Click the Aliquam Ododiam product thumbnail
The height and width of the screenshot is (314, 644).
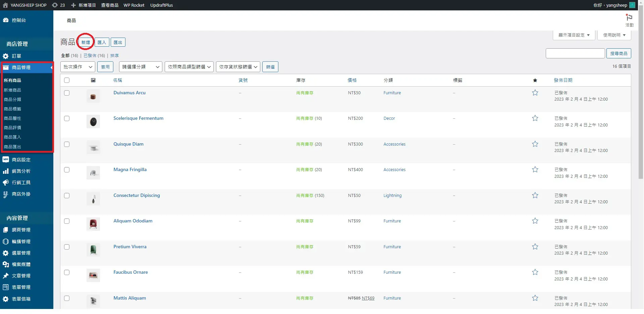tap(93, 224)
